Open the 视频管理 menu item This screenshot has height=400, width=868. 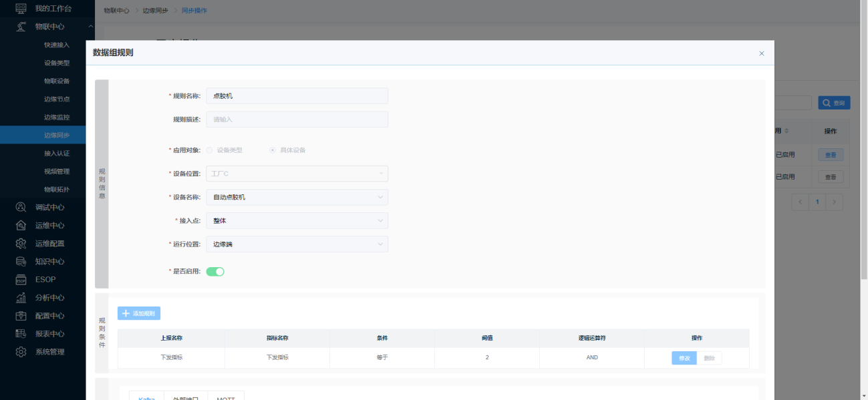[x=57, y=172]
